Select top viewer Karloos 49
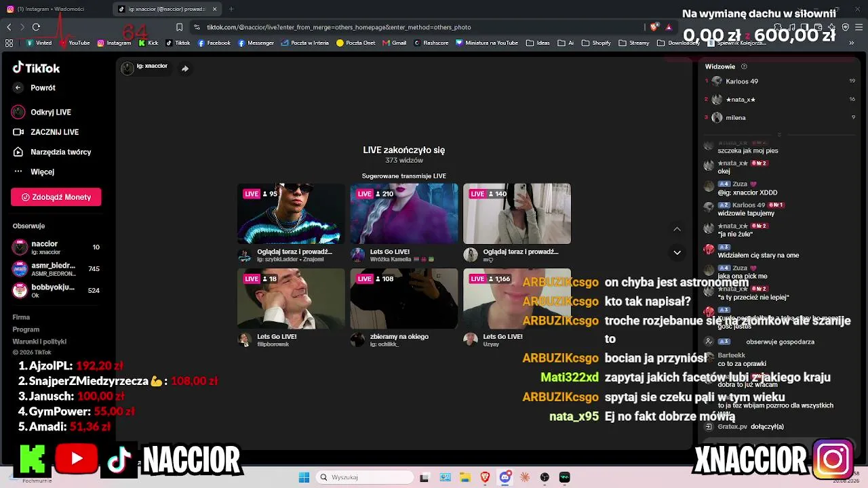This screenshot has height=488, width=868. [780, 81]
